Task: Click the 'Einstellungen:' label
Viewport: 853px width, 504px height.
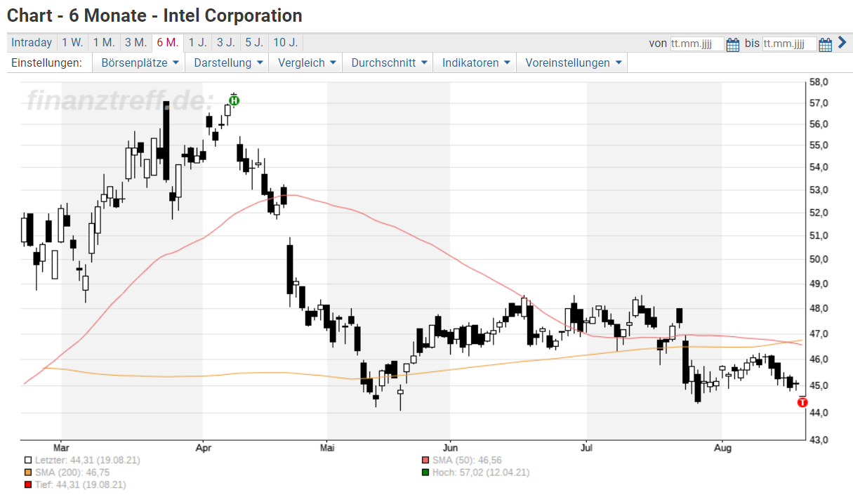Action: click(x=47, y=62)
